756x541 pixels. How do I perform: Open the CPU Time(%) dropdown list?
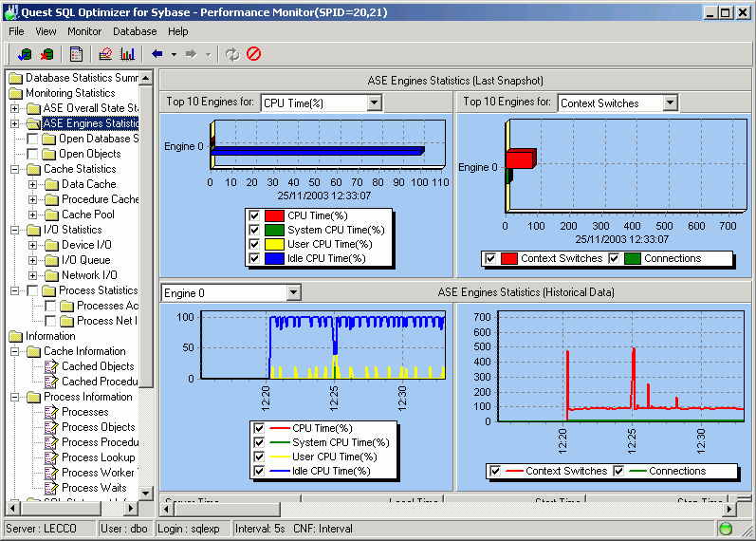click(x=374, y=103)
